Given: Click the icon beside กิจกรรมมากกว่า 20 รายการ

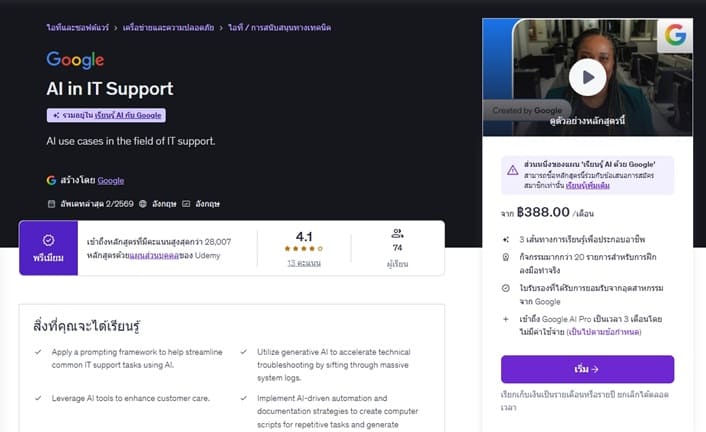Looking at the screenshot, I should pos(506,257).
